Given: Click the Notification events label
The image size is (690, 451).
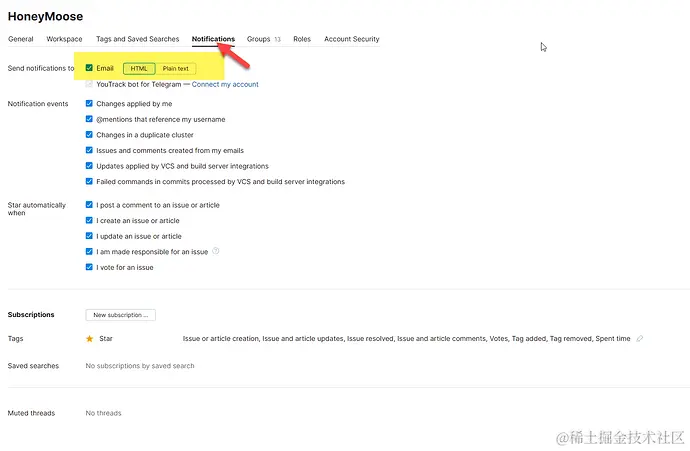Looking at the screenshot, I should click(38, 104).
